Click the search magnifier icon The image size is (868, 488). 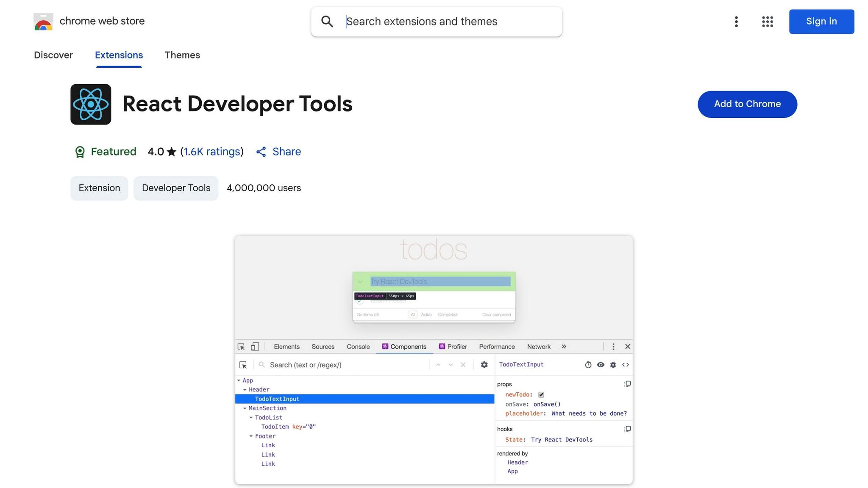coord(327,22)
